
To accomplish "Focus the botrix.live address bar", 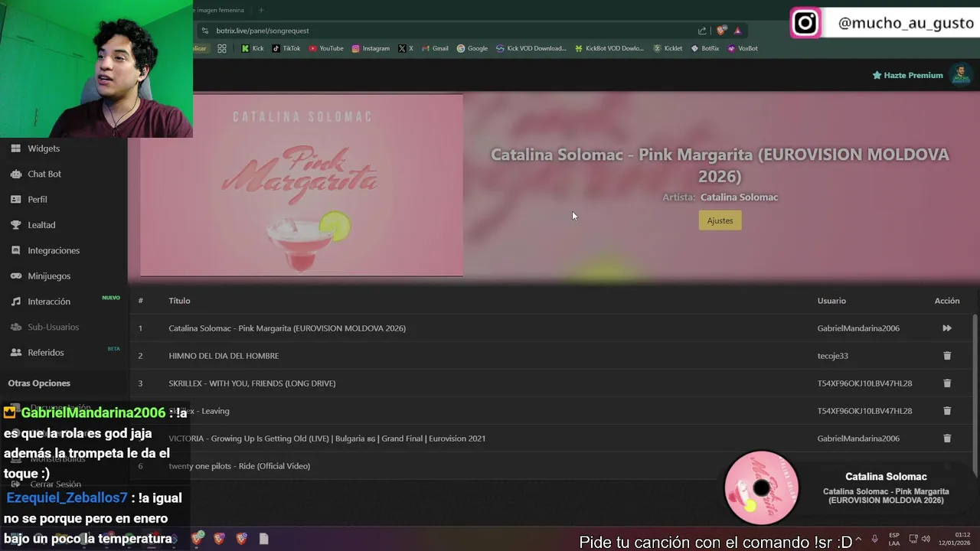I will click(x=452, y=31).
